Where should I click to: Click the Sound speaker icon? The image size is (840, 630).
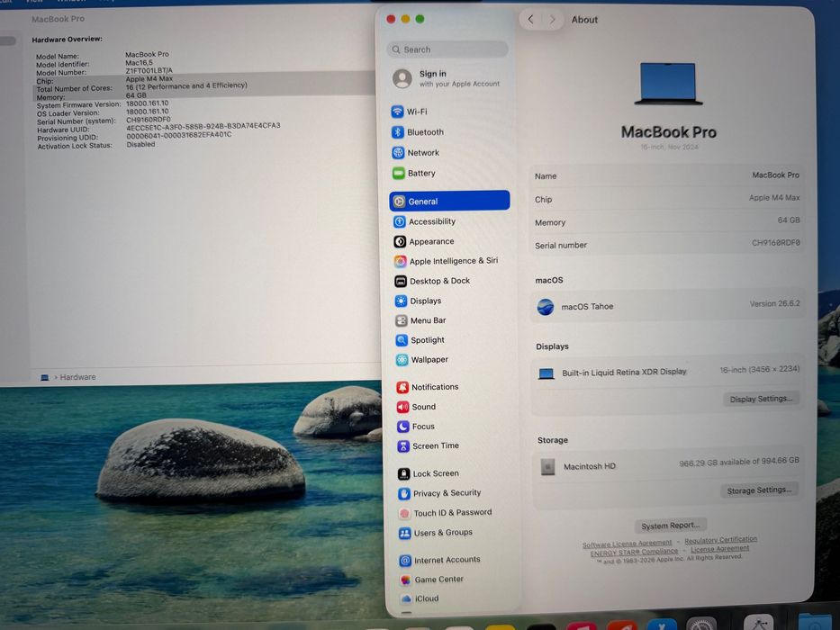pyautogui.click(x=402, y=407)
